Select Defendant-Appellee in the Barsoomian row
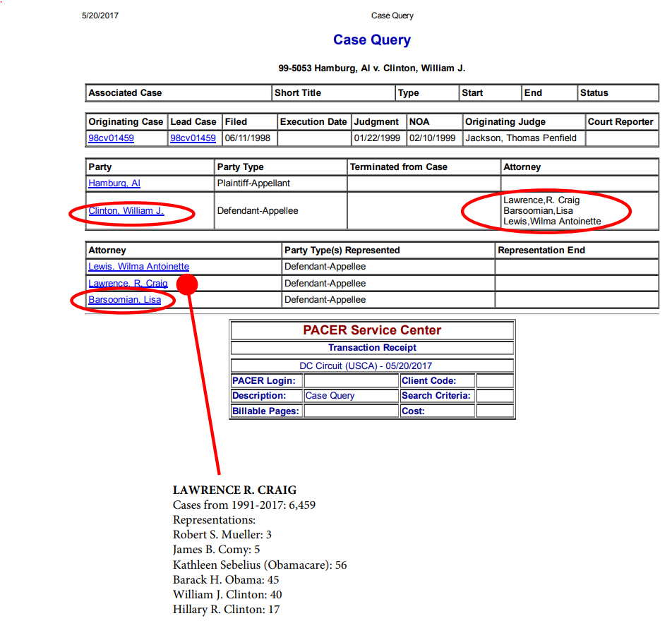The height and width of the screenshot is (628, 672). click(x=325, y=299)
